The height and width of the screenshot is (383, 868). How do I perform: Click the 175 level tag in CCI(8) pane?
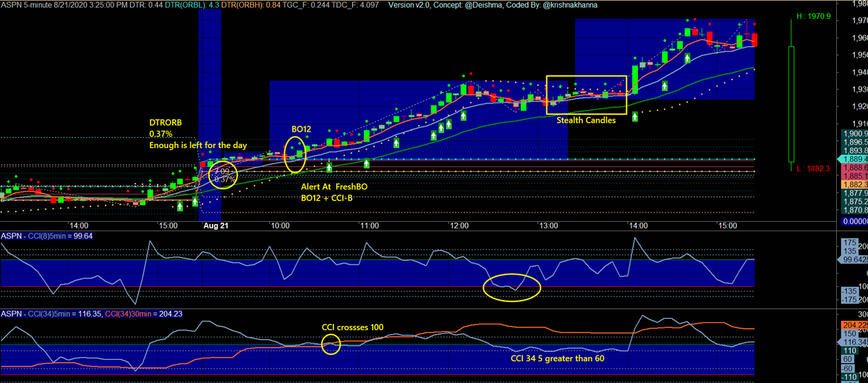click(849, 242)
